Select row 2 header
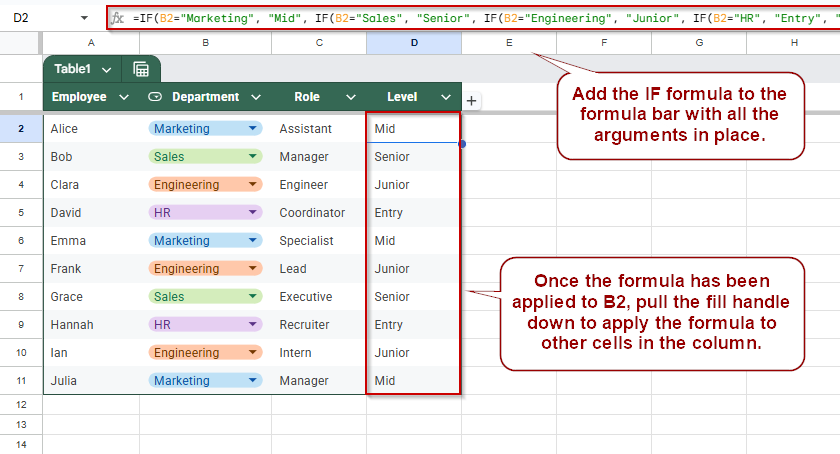Image resolution: width=840 pixels, height=454 pixels. 21,129
